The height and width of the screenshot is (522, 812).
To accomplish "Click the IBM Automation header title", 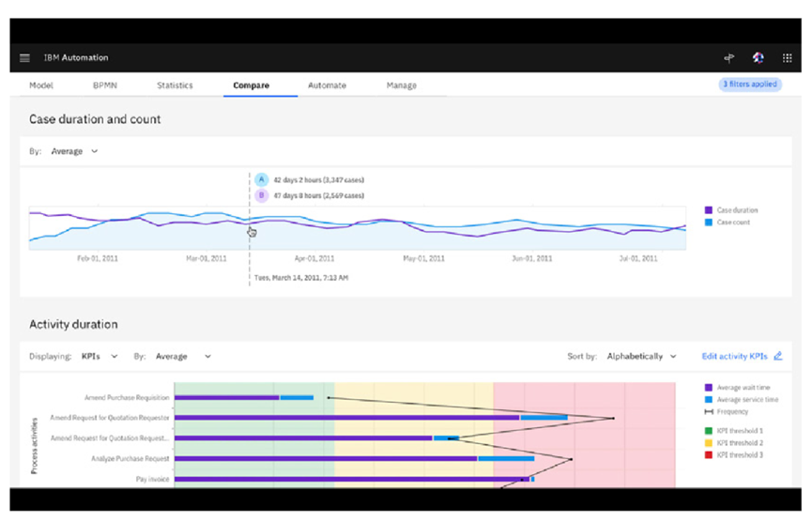I will tap(76, 58).
